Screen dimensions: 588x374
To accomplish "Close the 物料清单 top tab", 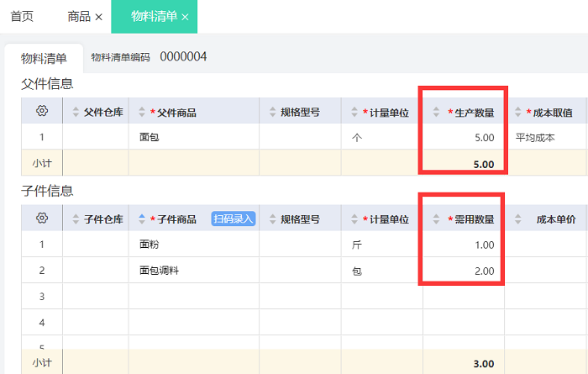I will pos(185,17).
